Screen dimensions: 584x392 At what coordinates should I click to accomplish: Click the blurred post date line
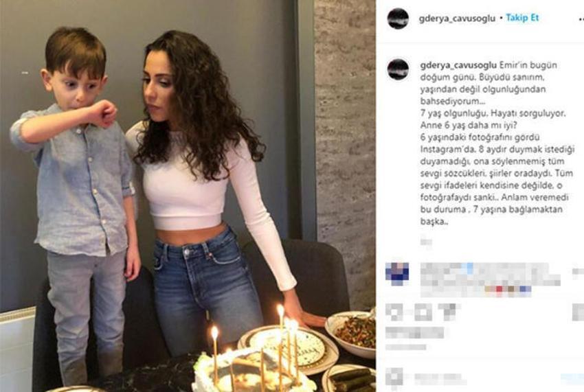[406, 347]
